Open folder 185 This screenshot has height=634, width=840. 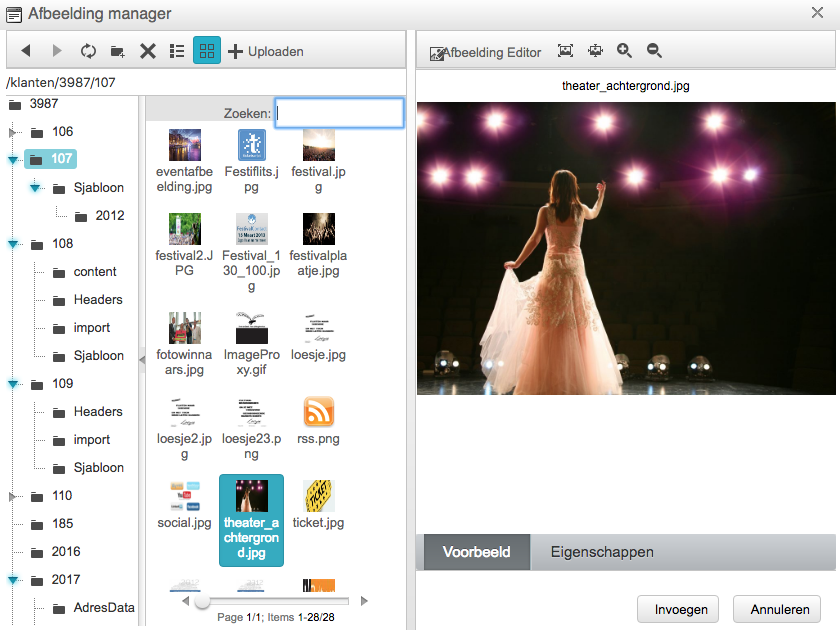tap(52, 524)
